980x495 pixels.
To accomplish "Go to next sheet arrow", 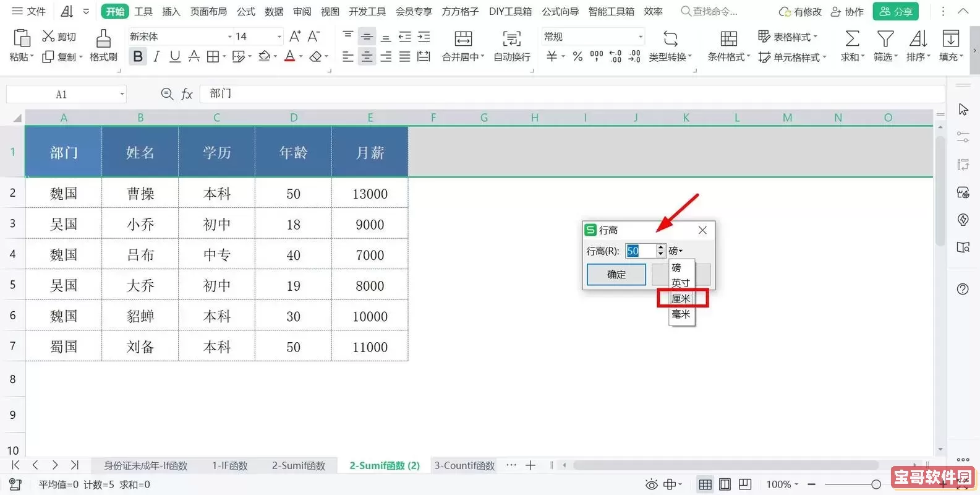I will point(55,465).
